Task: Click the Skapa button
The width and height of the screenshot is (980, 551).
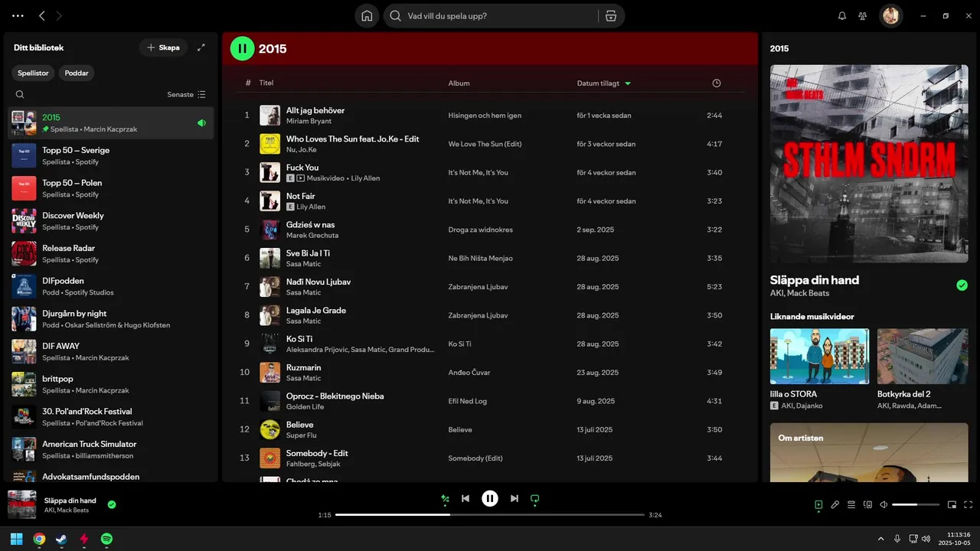Action: [163, 47]
